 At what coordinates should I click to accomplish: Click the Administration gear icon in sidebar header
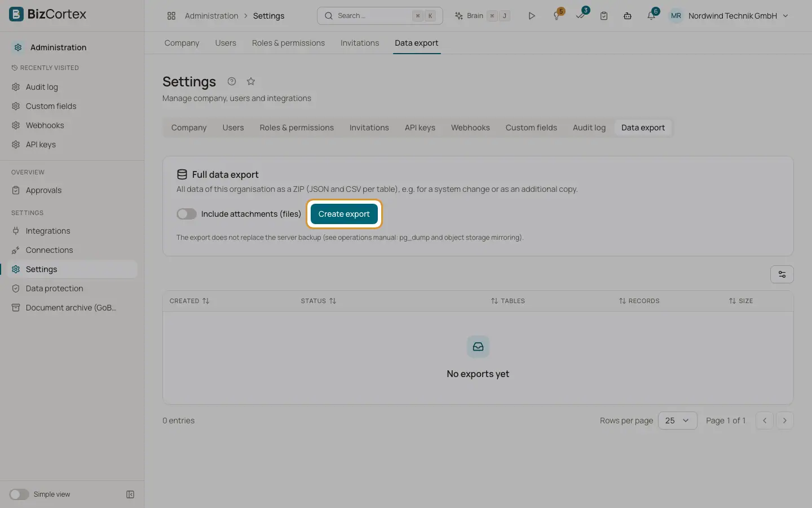18,47
